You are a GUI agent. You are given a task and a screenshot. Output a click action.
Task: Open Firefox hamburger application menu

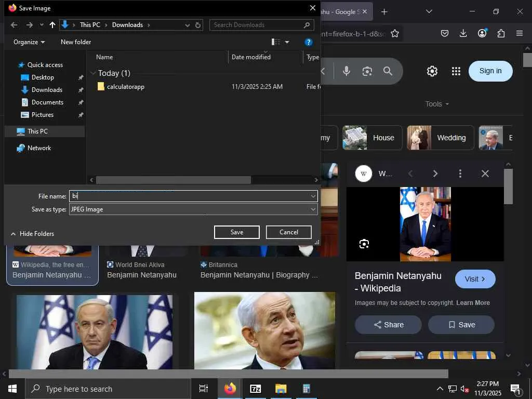pyautogui.click(x=520, y=33)
